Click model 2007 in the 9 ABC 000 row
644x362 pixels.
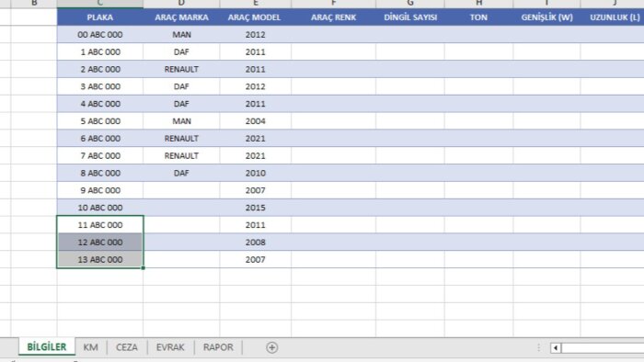255,190
